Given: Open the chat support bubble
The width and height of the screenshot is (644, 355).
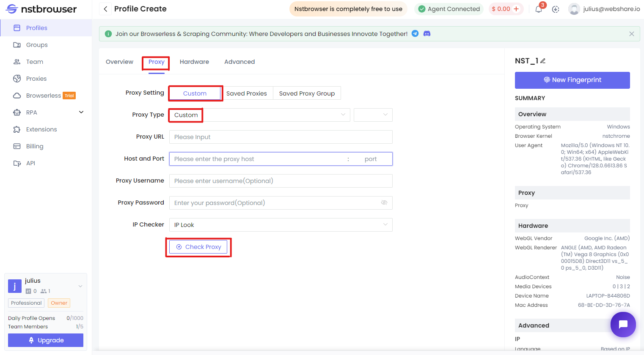Looking at the screenshot, I should tap(623, 324).
